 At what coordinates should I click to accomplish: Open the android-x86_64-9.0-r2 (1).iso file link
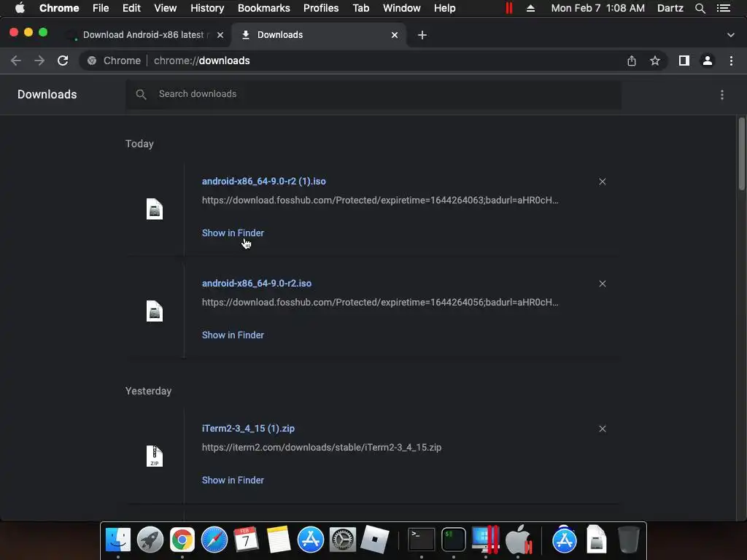264,181
